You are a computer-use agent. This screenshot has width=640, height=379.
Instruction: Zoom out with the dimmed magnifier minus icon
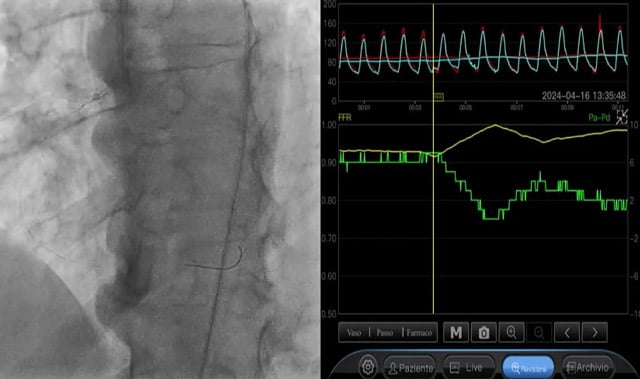539,332
